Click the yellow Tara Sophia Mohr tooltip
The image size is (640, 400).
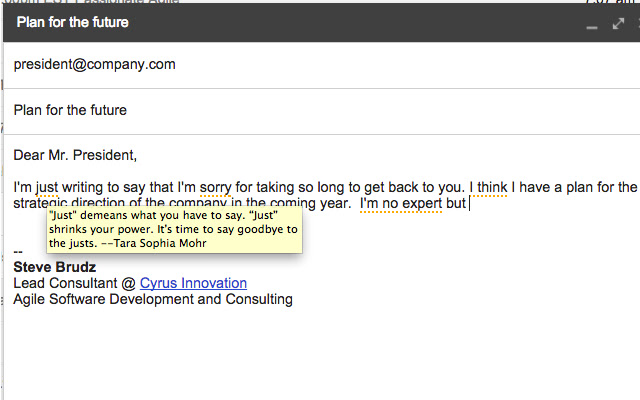174,229
